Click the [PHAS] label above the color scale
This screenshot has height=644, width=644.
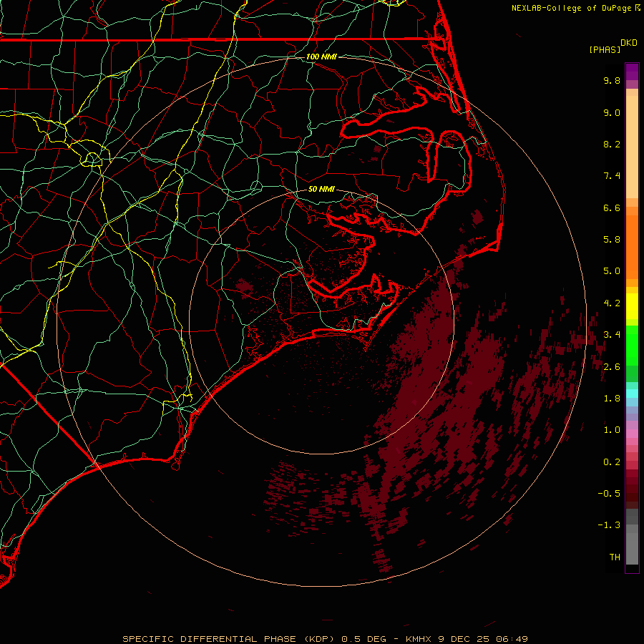click(x=605, y=50)
